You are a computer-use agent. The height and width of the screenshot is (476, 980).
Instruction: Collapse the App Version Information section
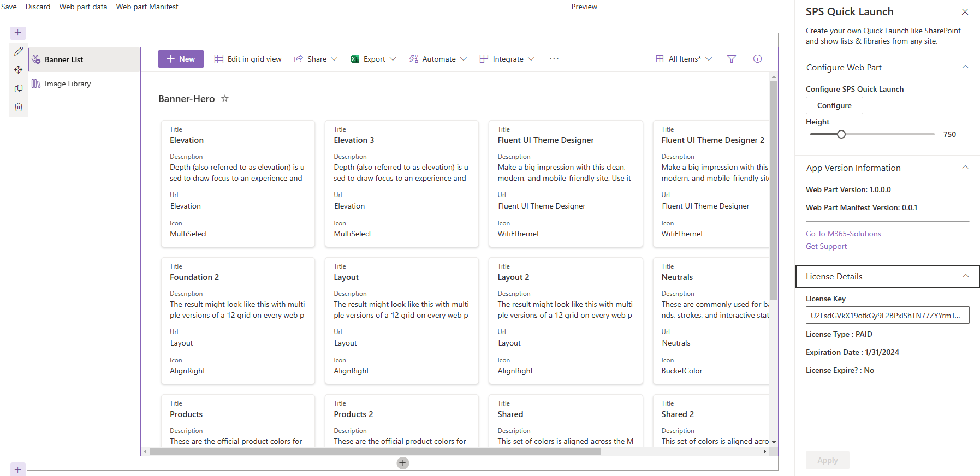pyautogui.click(x=965, y=168)
